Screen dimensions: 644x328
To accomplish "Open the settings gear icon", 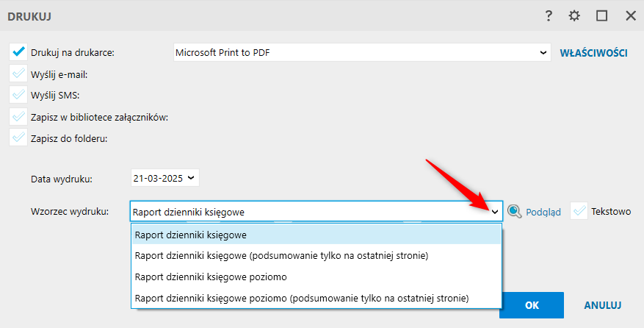I will (x=574, y=15).
